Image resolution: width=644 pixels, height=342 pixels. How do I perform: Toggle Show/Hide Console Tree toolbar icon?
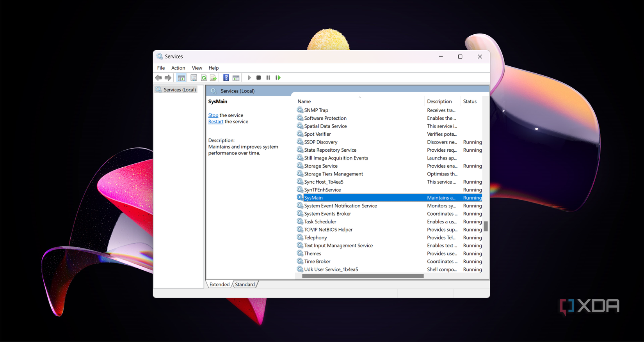coord(181,78)
